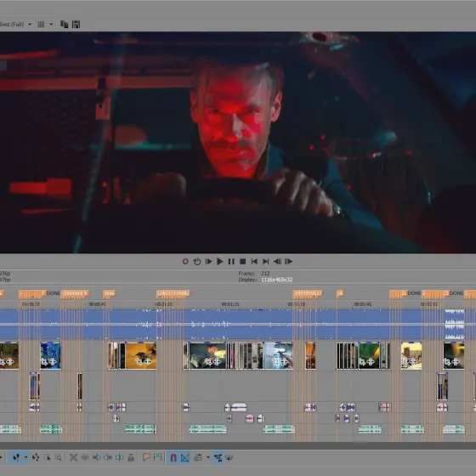Click the Overlays grid icon

[x=41, y=25]
